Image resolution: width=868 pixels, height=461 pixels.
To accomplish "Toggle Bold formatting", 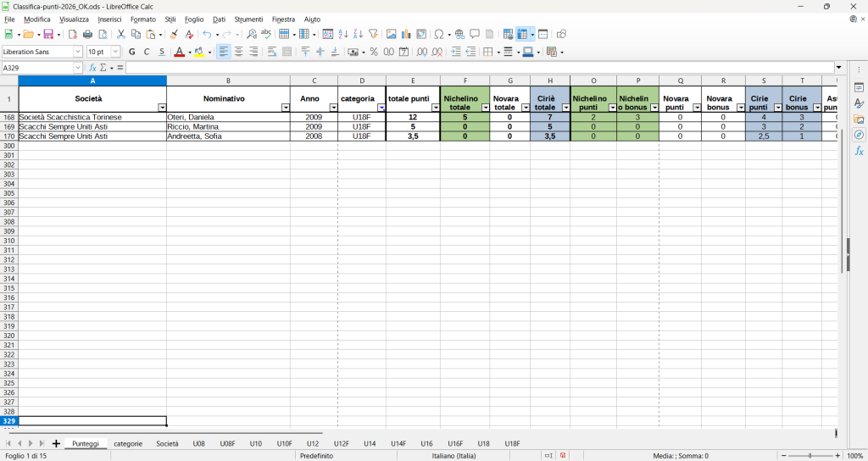I will 131,52.
